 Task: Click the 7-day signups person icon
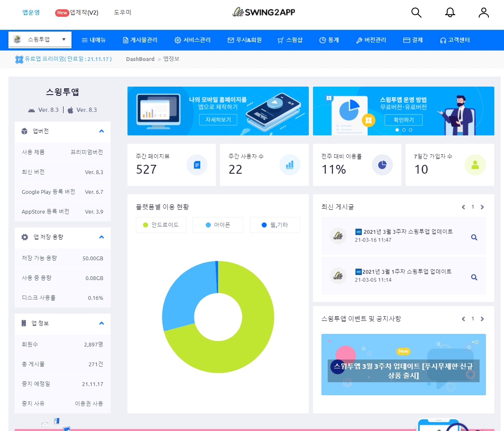(475, 165)
